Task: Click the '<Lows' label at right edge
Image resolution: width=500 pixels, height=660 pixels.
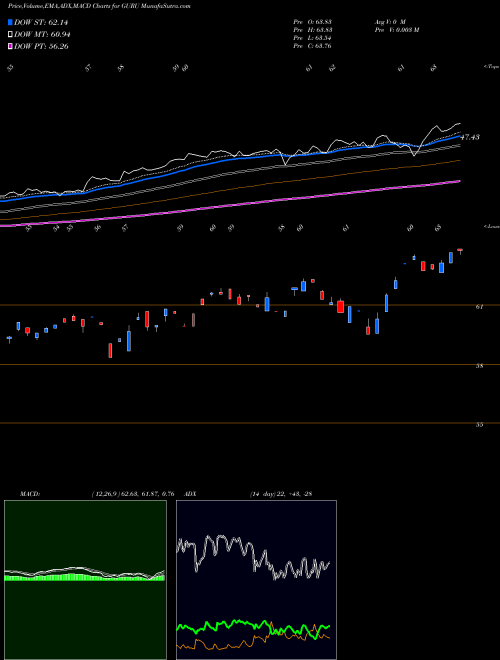Action: click(x=491, y=226)
